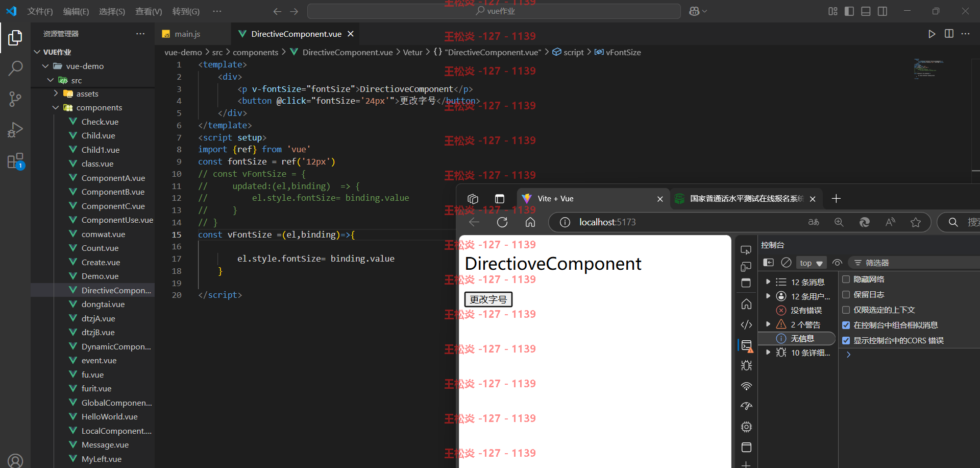980x468 pixels.
Task: Open the 查看(V) menu
Action: [x=149, y=11]
